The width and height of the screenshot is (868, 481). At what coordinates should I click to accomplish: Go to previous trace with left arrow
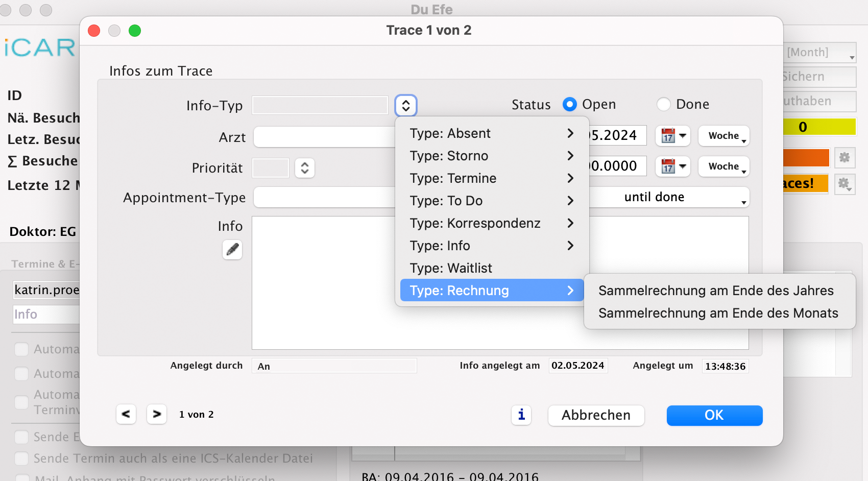click(126, 414)
